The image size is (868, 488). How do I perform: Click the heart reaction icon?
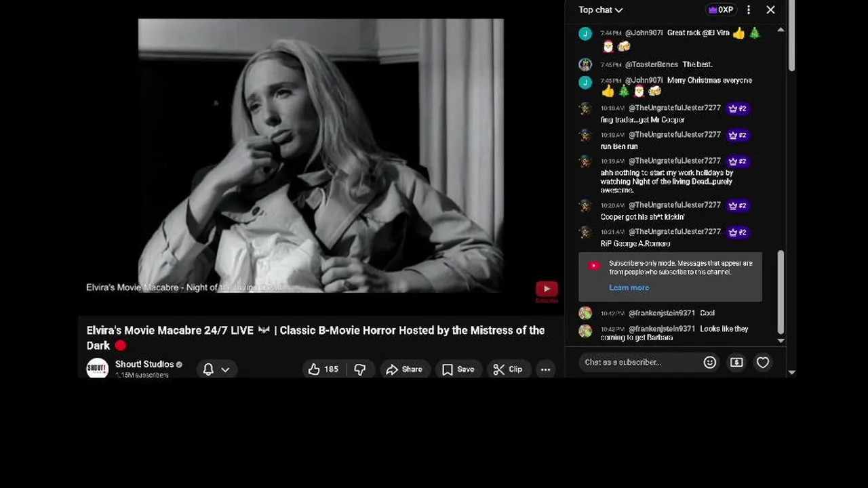pyautogui.click(x=763, y=362)
